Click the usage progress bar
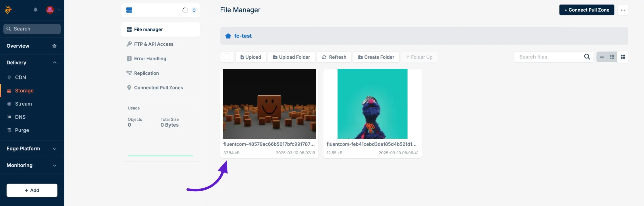The height and width of the screenshot is (206, 644). (x=160, y=156)
